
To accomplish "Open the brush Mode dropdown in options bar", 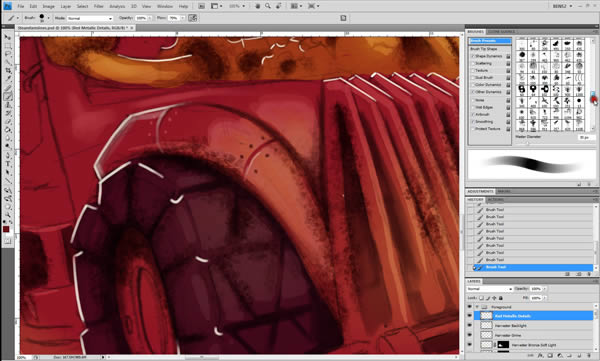I will pyautogui.click(x=90, y=18).
